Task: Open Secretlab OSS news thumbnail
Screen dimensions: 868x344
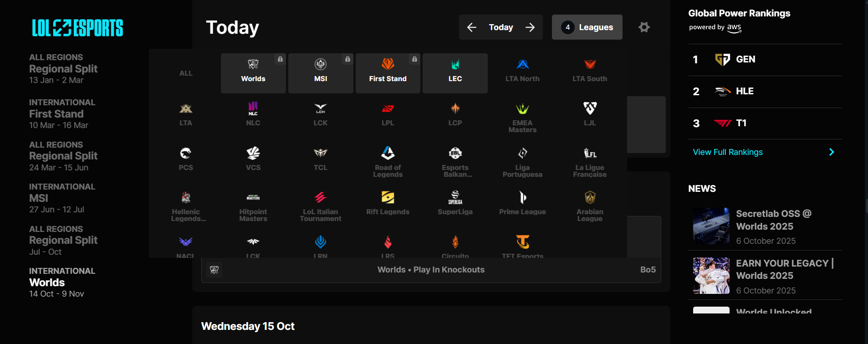Action: [x=711, y=226]
